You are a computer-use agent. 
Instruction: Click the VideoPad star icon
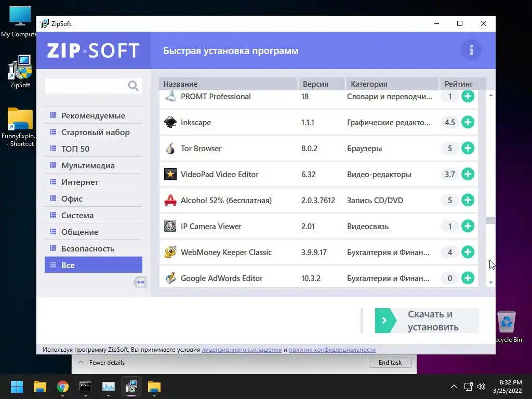click(x=170, y=174)
